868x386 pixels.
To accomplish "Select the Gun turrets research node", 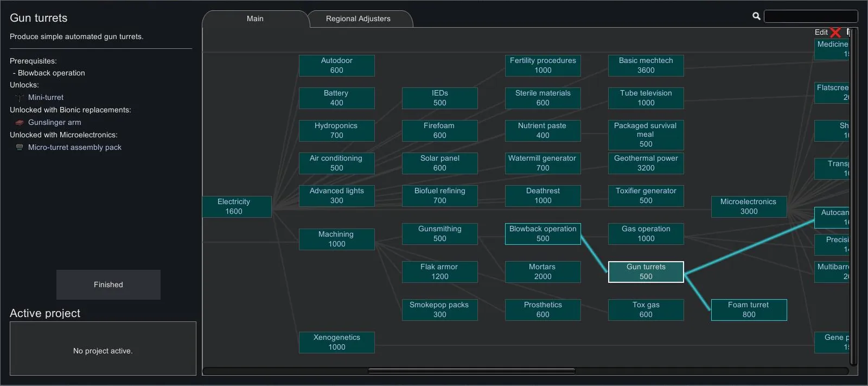I will tap(646, 272).
